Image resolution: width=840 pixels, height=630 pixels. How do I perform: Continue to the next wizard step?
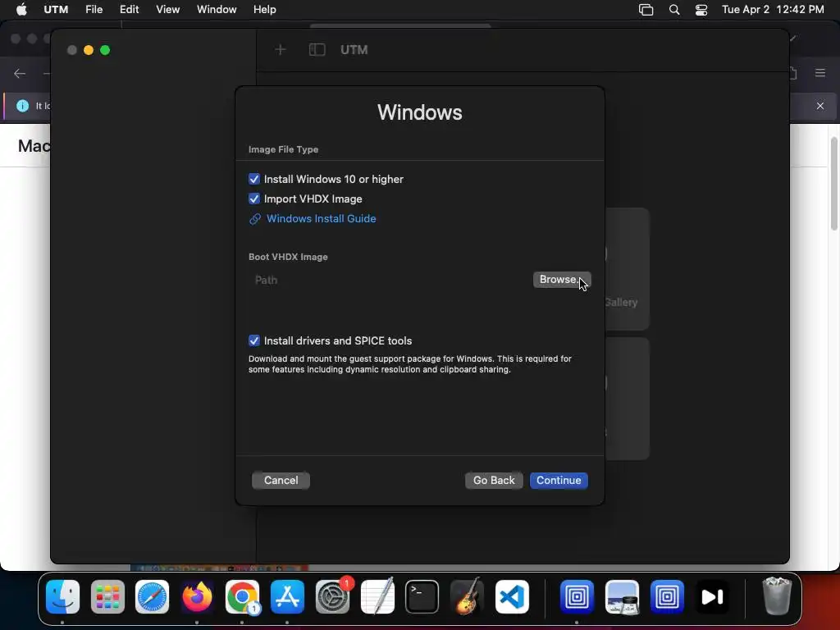(559, 480)
